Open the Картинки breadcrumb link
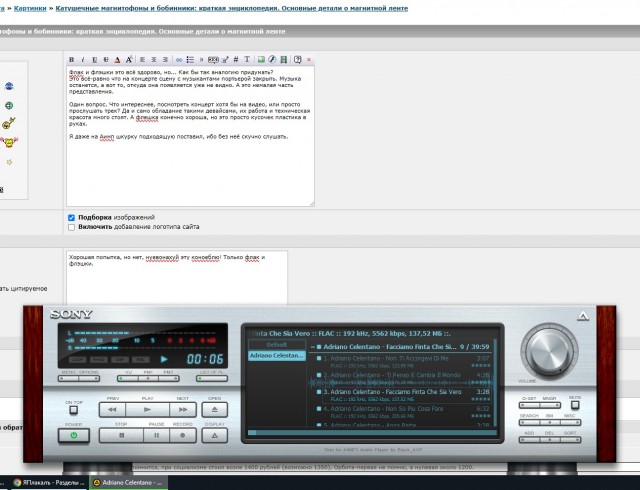This screenshot has height=490, width=640. [x=30, y=8]
